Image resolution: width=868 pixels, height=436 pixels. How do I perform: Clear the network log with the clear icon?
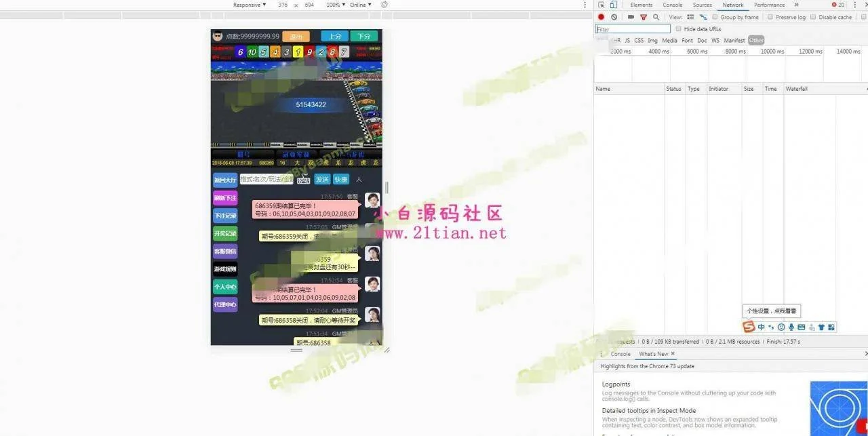point(614,17)
